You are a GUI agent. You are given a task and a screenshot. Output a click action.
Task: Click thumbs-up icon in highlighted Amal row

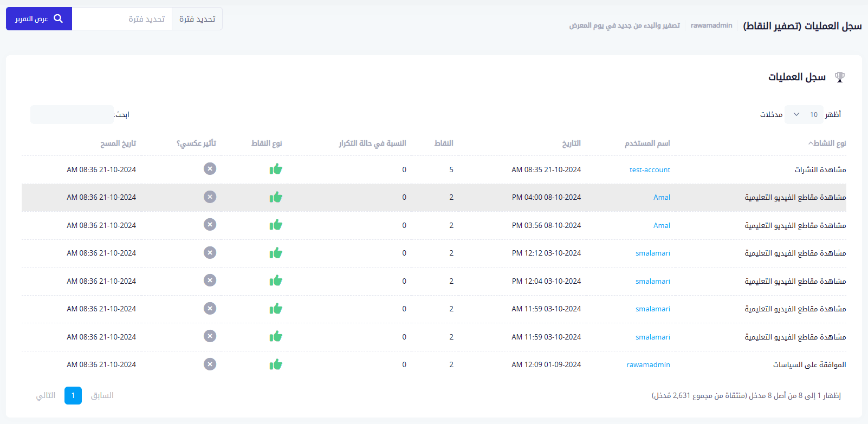tap(276, 197)
